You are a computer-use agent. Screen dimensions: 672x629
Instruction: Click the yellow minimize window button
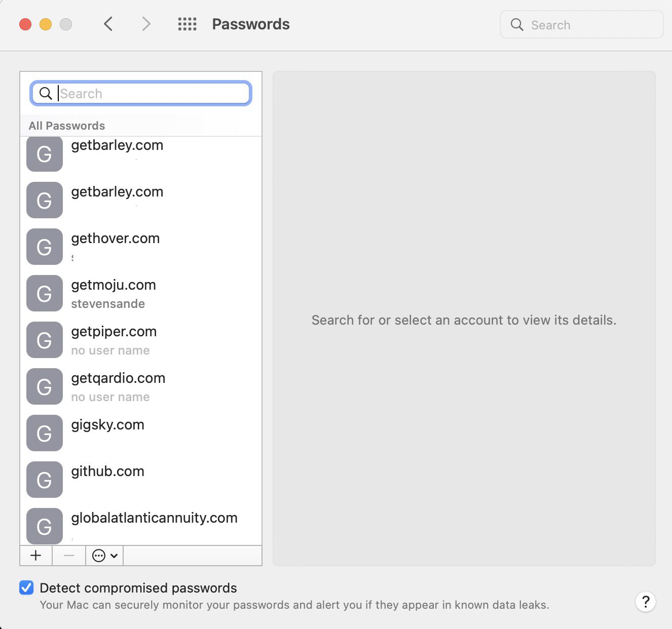(x=46, y=24)
